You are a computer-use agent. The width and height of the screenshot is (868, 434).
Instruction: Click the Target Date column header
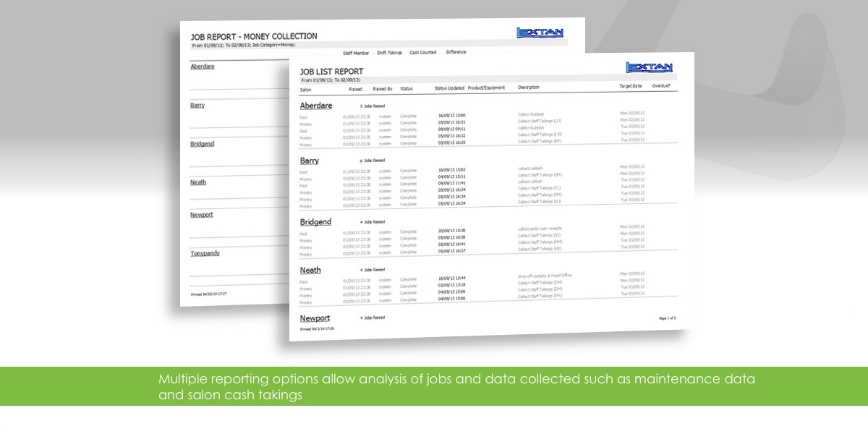[x=630, y=86]
